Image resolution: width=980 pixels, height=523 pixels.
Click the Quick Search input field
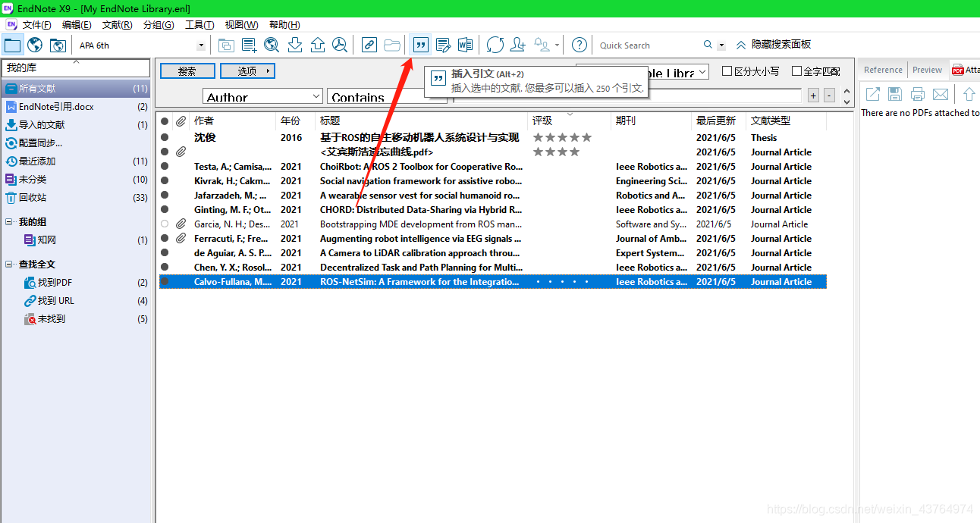coord(649,45)
